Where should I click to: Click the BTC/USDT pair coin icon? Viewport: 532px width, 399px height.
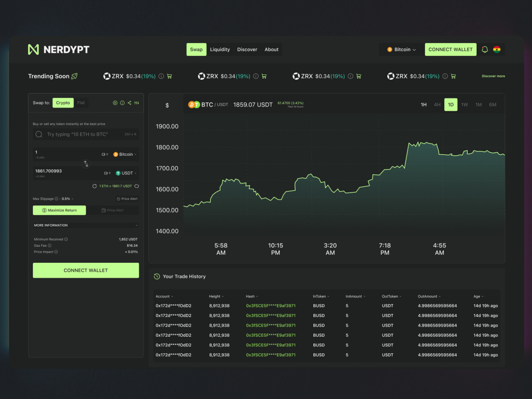pos(194,105)
